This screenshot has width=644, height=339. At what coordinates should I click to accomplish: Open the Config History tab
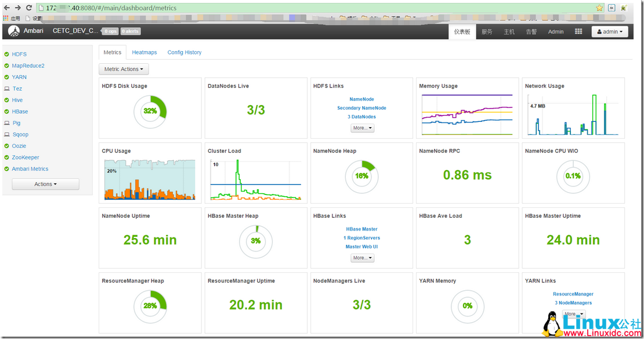[184, 52]
